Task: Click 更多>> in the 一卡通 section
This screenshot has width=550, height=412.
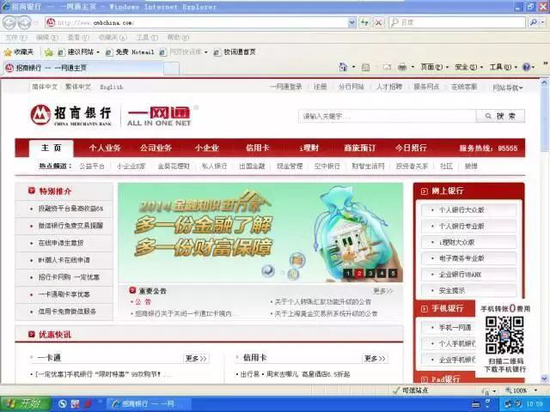Action: [196, 358]
